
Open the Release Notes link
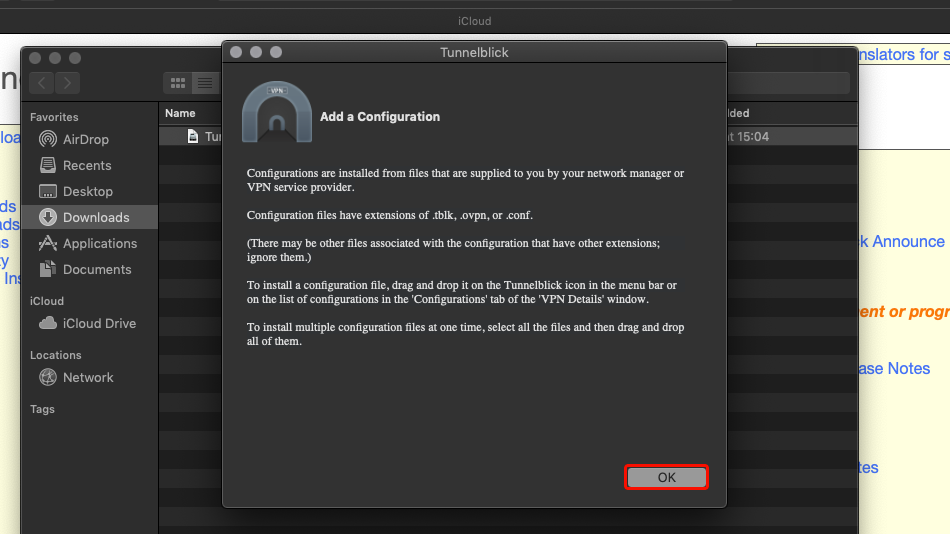pos(894,368)
